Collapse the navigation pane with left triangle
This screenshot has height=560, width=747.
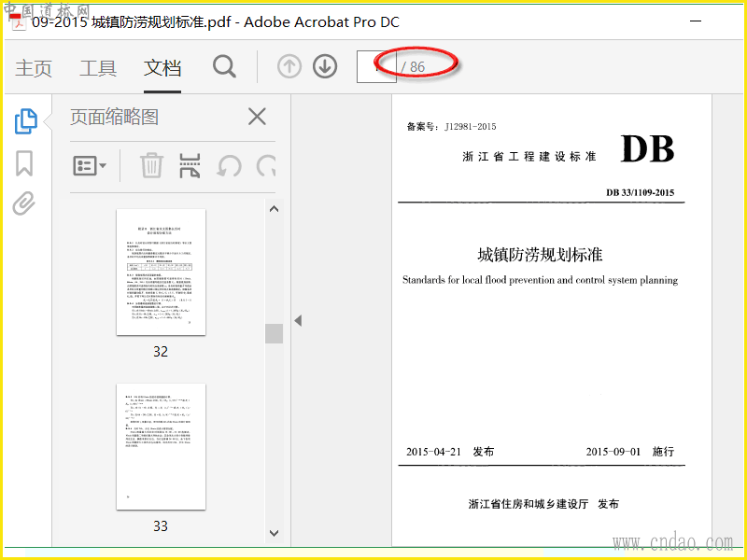point(298,320)
